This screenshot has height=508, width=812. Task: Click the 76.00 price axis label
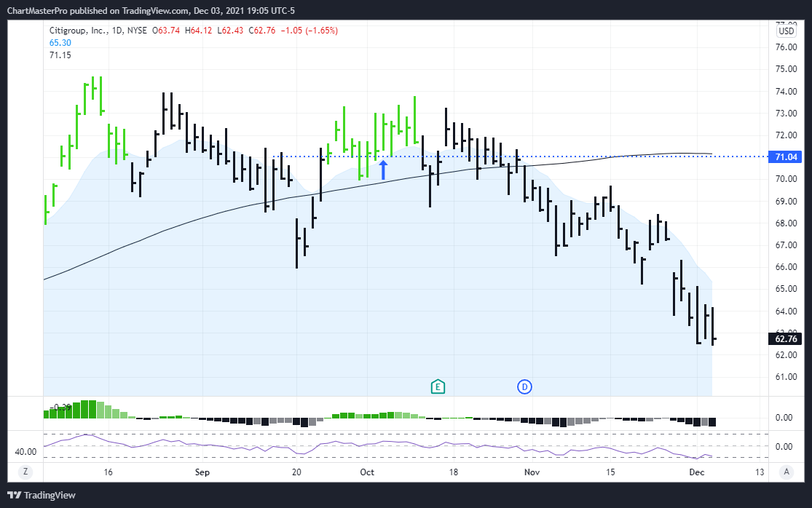coord(786,47)
